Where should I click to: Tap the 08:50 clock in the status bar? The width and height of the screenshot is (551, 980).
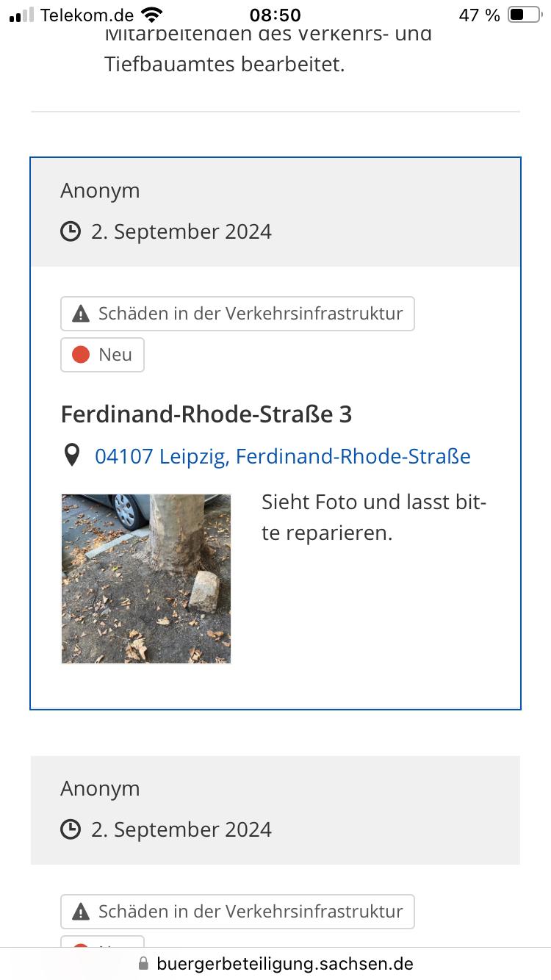(275, 15)
